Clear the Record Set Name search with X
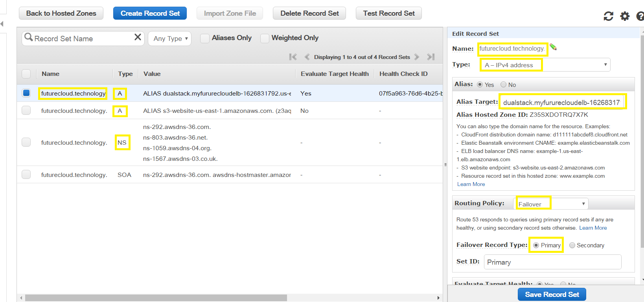This screenshot has height=302, width=644. click(x=138, y=37)
